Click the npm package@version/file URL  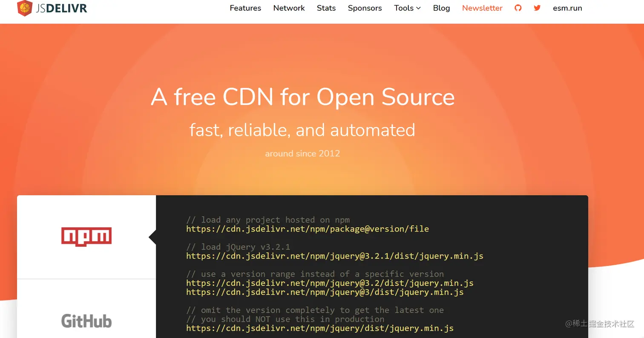[x=308, y=229]
